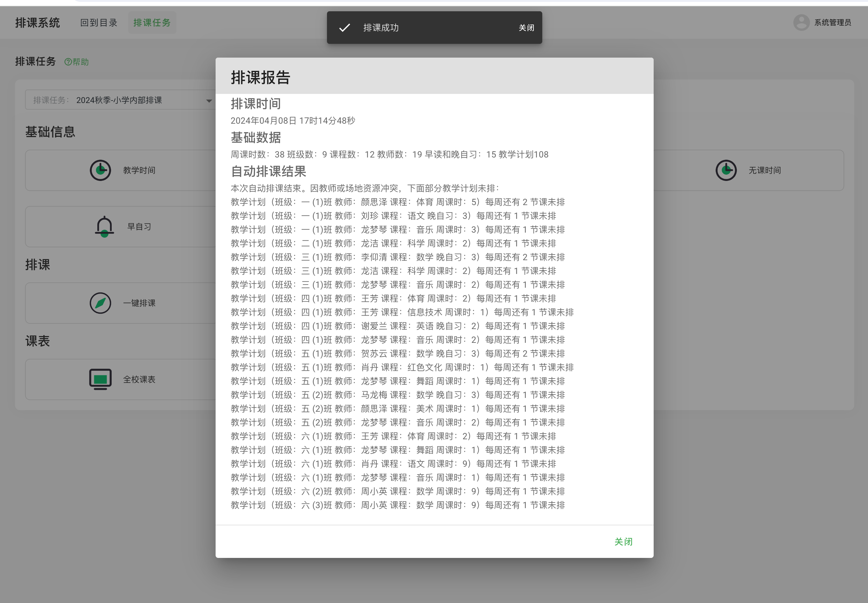The height and width of the screenshot is (603, 868).
Task: Open the 排课任务 task selector dropdown
Action: point(121,100)
